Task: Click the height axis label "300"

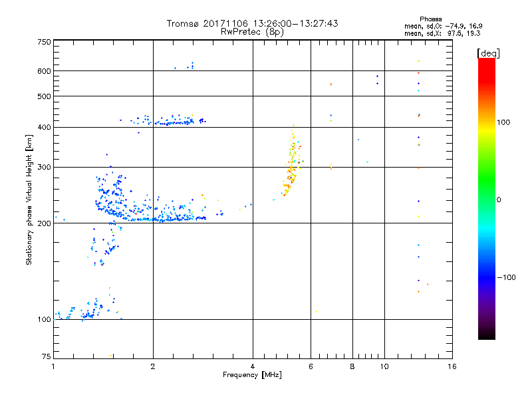Action: coord(44,168)
